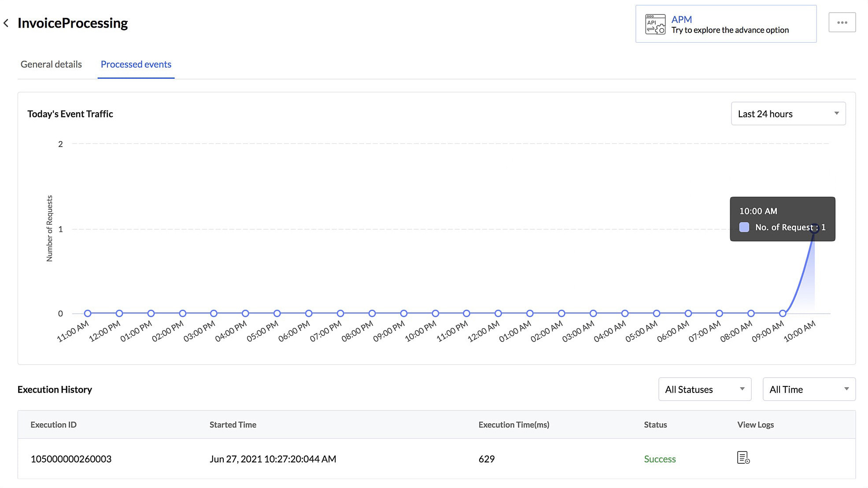The height and width of the screenshot is (488, 868).
Task: Click the APM API icon
Action: point(655,24)
